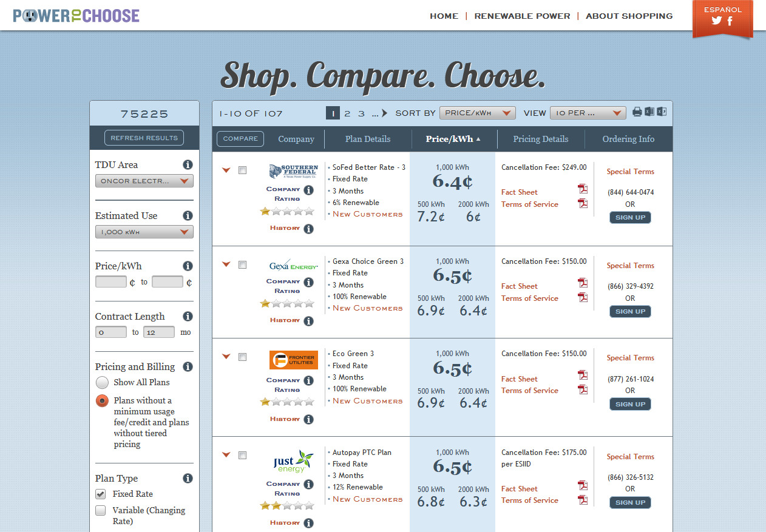Open Special Terms for Gexa Energy plan
Viewport: 766px width, 532px height.
click(x=630, y=266)
